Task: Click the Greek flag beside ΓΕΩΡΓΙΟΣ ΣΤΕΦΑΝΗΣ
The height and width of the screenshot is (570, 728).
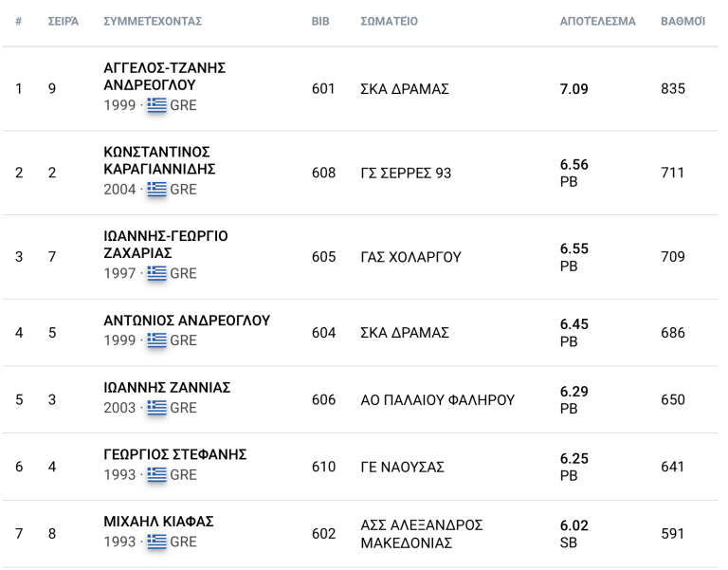Action: (x=156, y=475)
